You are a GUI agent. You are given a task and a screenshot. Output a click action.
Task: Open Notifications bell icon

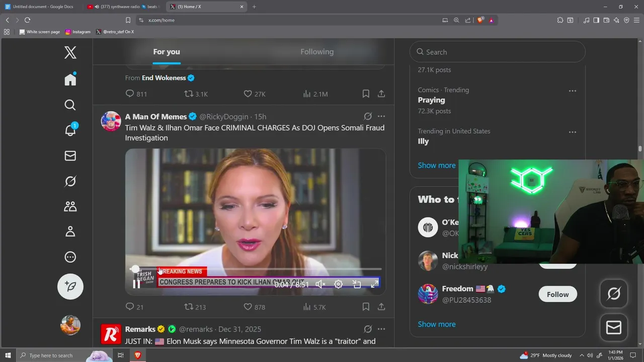coord(70,130)
